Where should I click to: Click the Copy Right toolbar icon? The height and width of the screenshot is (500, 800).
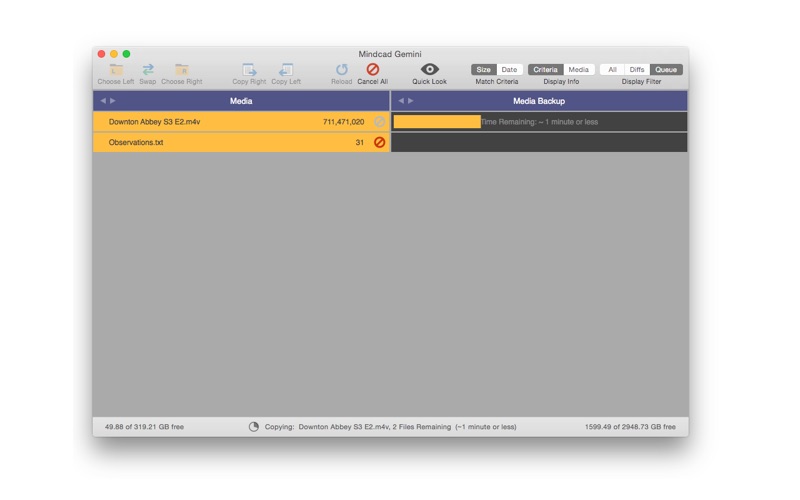pyautogui.click(x=249, y=69)
